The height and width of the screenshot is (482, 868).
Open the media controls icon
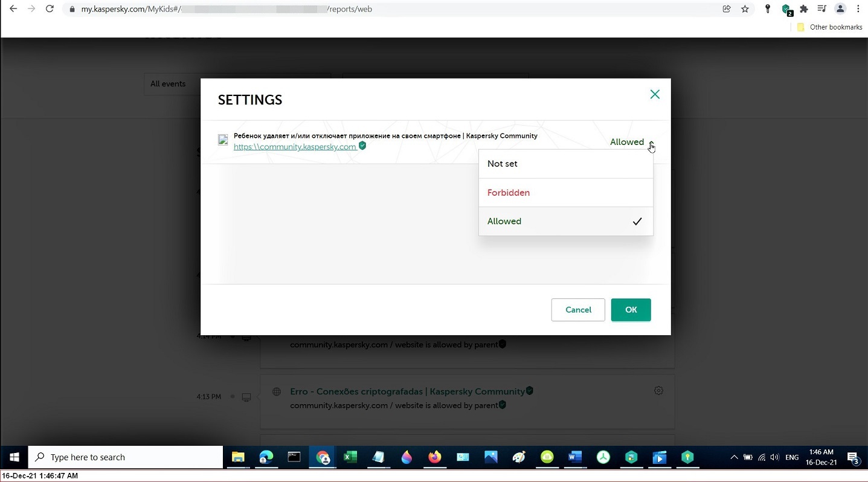pyautogui.click(x=821, y=9)
